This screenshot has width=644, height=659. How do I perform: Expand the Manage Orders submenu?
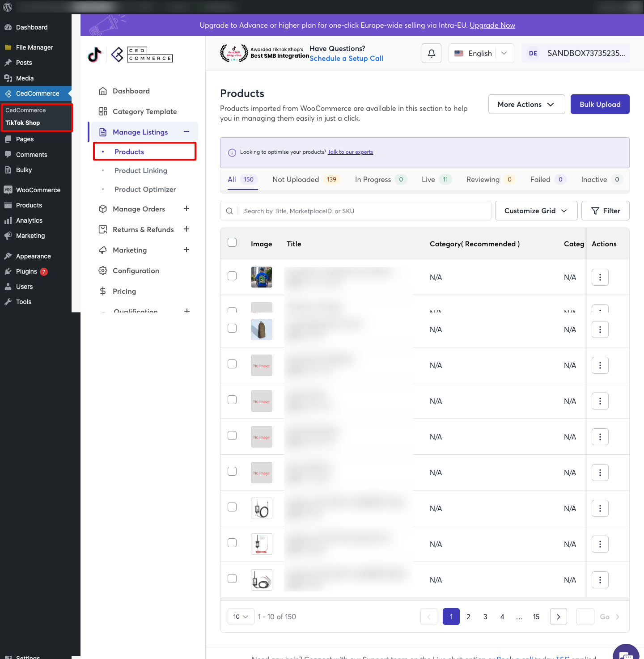pyautogui.click(x=186, y=209)
